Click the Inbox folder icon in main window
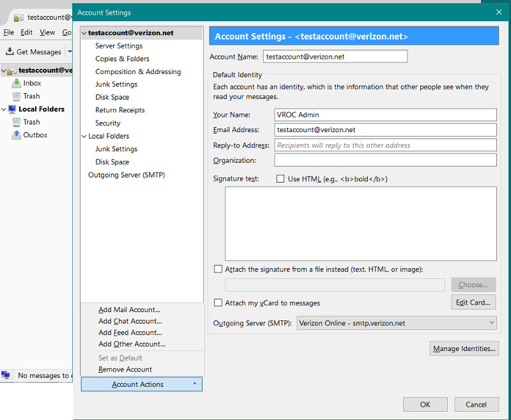 coord(17,84)
